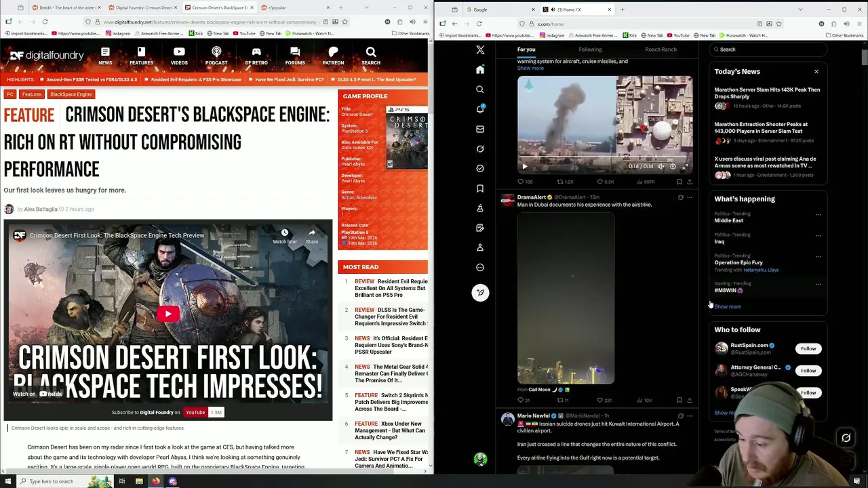Like the airstrike video post with 5.5K likes
Viewport: 868px width, 488px height.
click(x=606, y=182)
